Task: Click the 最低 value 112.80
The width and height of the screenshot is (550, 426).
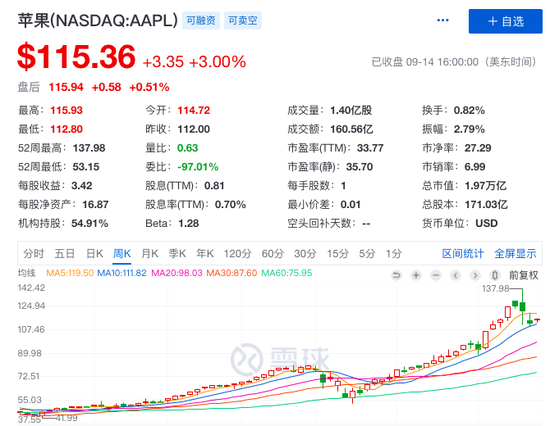Action: click(x=66, y=129)
